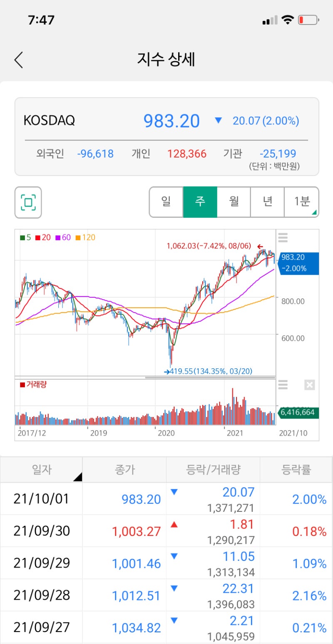Viewport: 333px width, 644px height.
Task: Select the 일 chart period tab
Action: click(166, 202)
